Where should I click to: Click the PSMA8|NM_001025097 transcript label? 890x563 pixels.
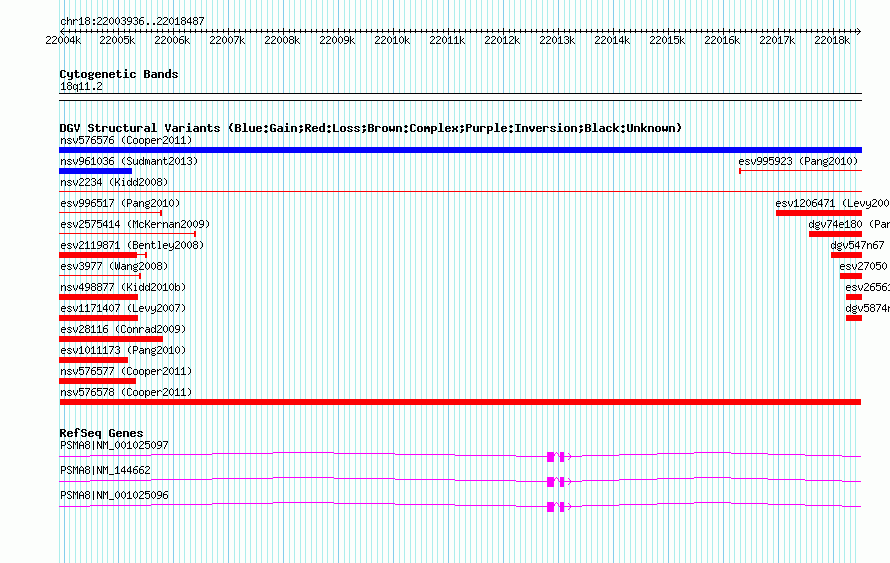[114, 446]
